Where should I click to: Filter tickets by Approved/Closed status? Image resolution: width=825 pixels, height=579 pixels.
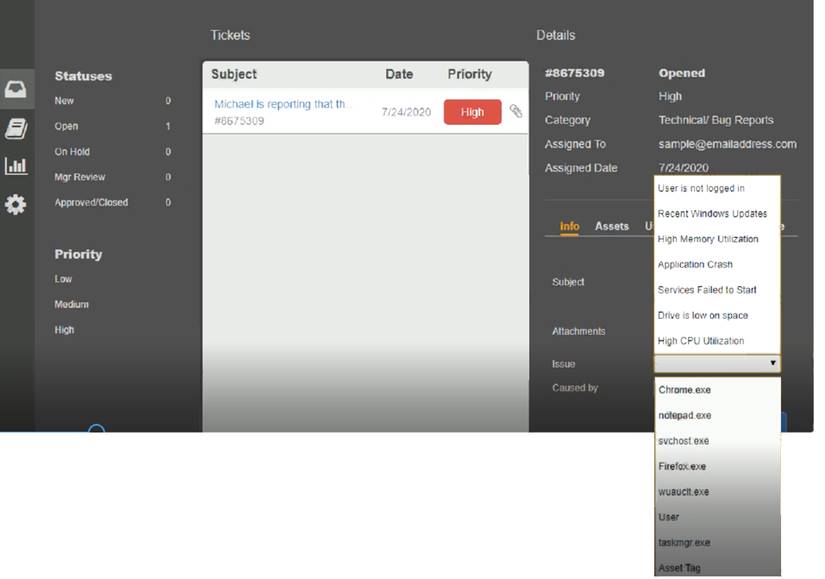pyautogui.click(x=91, y=202)
